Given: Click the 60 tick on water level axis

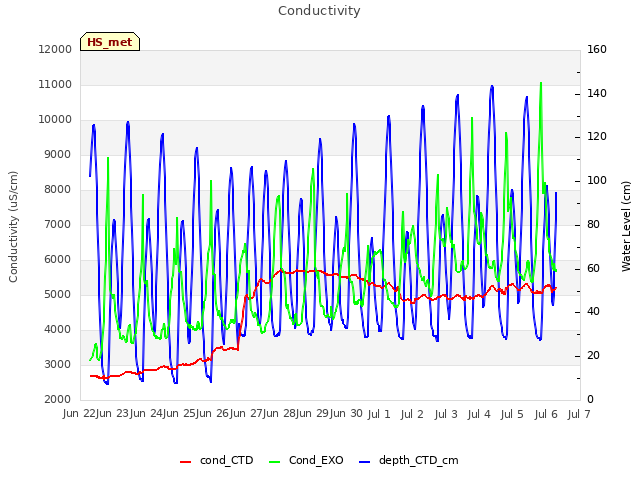Looking at the screenshot, I should pyautogui.click(x=593, y=269).
